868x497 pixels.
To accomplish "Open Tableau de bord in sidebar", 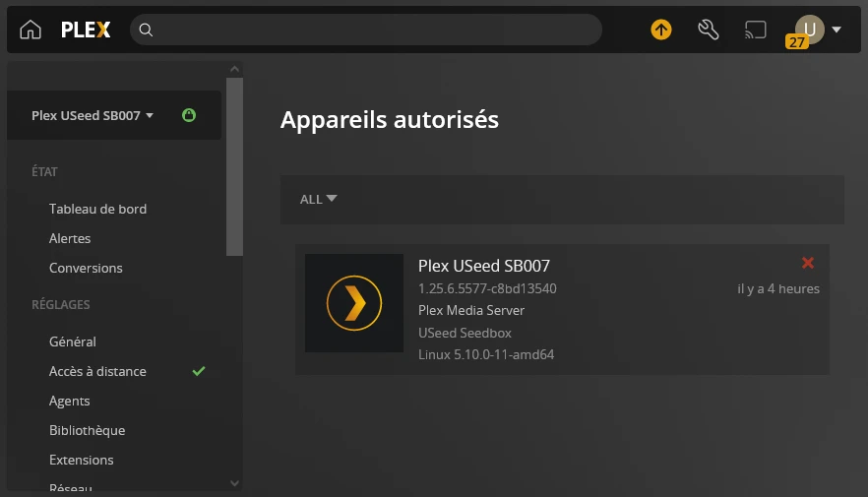I will tap(98, 210).
